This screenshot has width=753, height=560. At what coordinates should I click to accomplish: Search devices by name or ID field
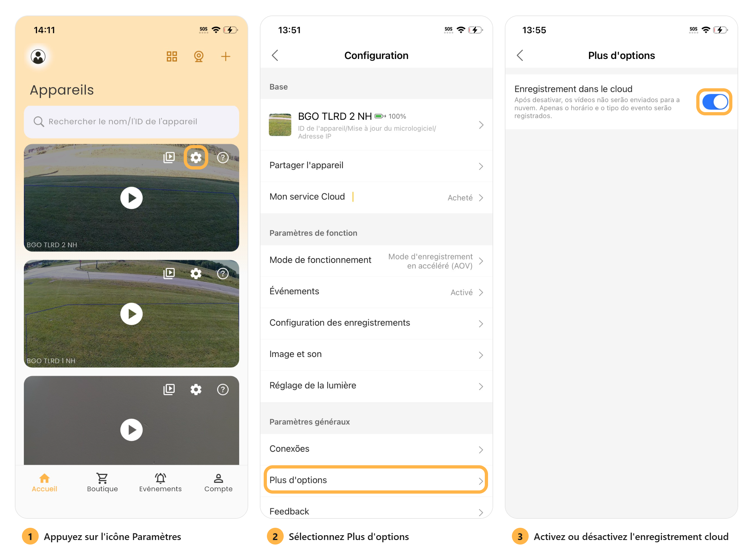pyautogui.click(x=132, y=122)
